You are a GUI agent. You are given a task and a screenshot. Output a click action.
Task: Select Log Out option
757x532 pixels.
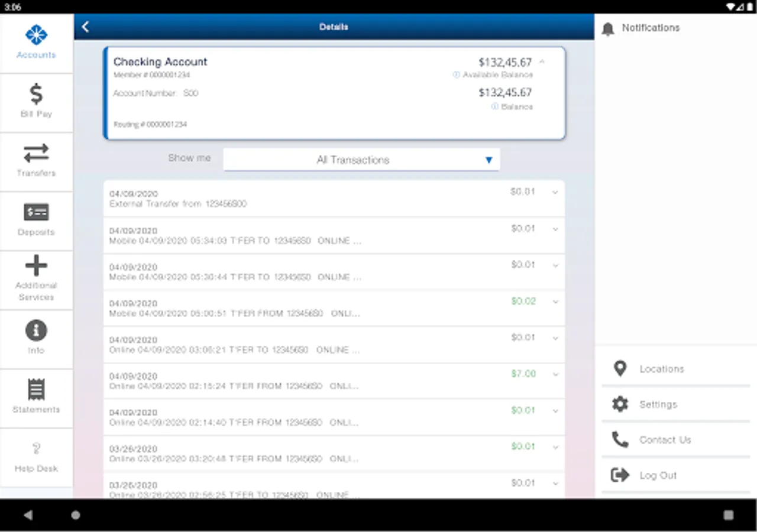675,475
